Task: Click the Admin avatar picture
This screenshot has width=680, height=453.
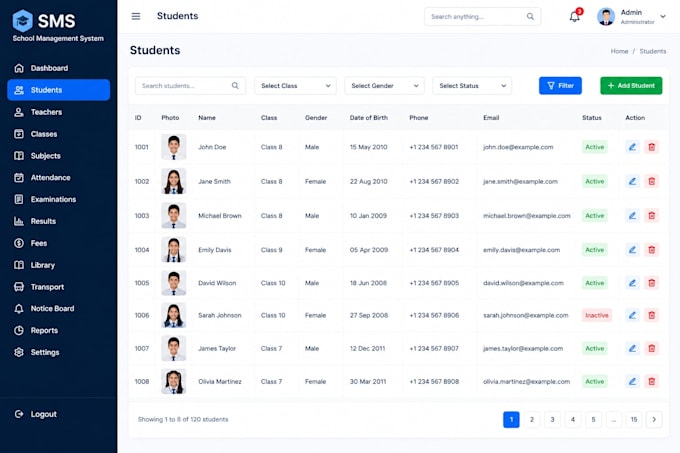Action: point(606,16)
